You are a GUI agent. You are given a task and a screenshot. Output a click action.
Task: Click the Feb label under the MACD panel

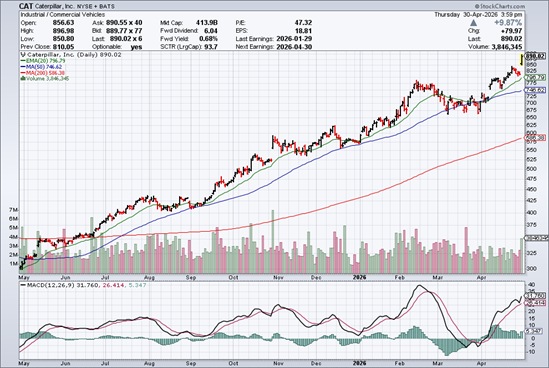tap(399, 363)
